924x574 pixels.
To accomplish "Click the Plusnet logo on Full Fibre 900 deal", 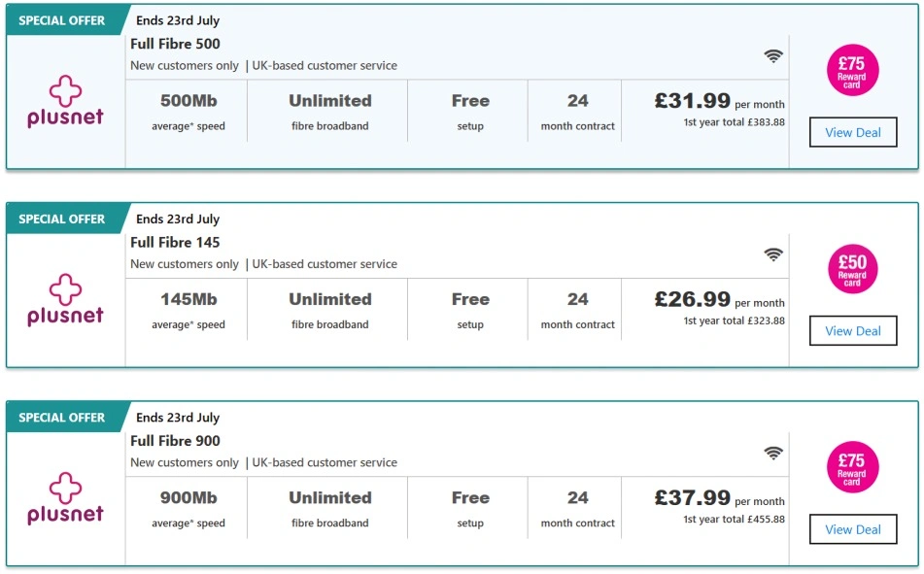I will pyautogui.click(x=65, y=498).
